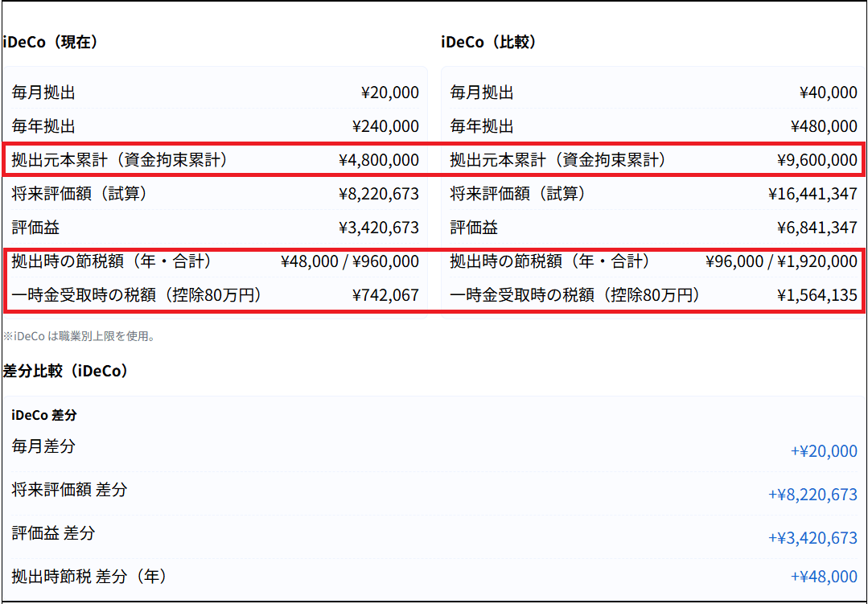Select the ¥4,800,000 拠出元本累計 amount
The image size is (868, 604).
(x=378, y=160)
